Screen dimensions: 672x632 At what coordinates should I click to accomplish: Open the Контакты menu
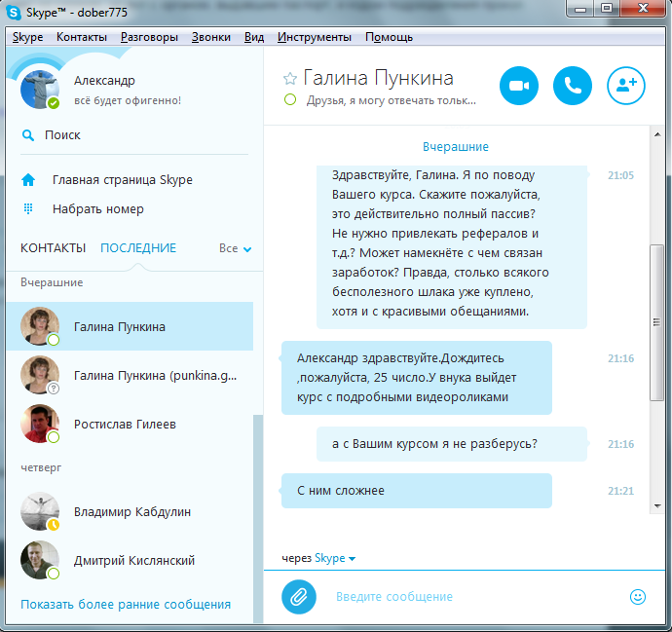[x=82, y=37]
